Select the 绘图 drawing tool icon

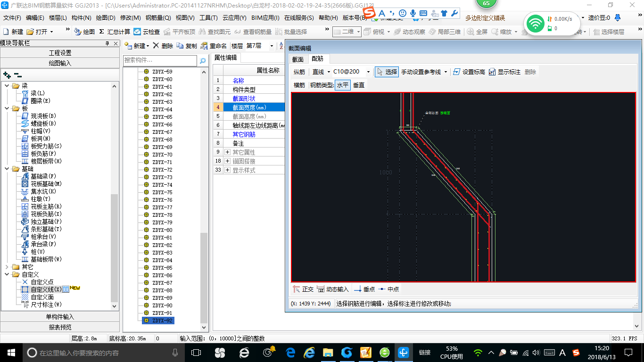point(77,32)
